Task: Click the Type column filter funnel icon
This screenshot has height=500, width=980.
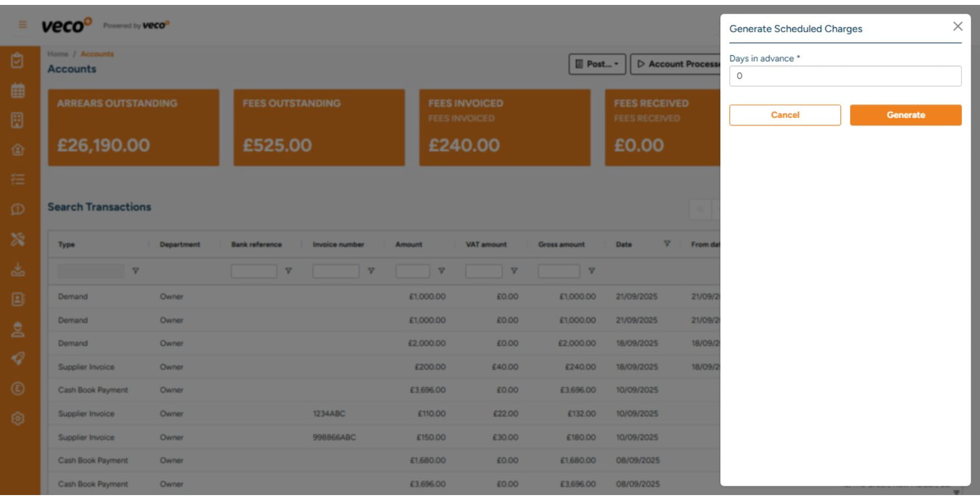Action: coord(136,271)
